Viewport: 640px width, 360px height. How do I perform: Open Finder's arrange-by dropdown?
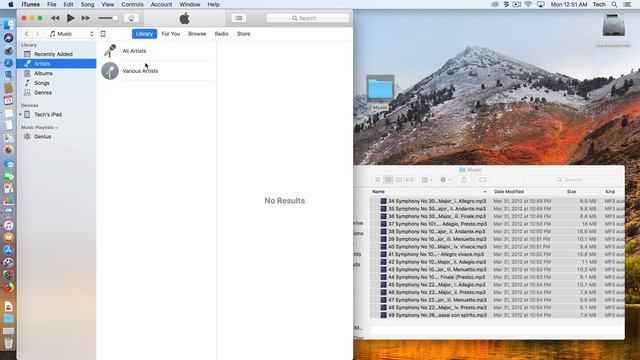tap(427, 180)
